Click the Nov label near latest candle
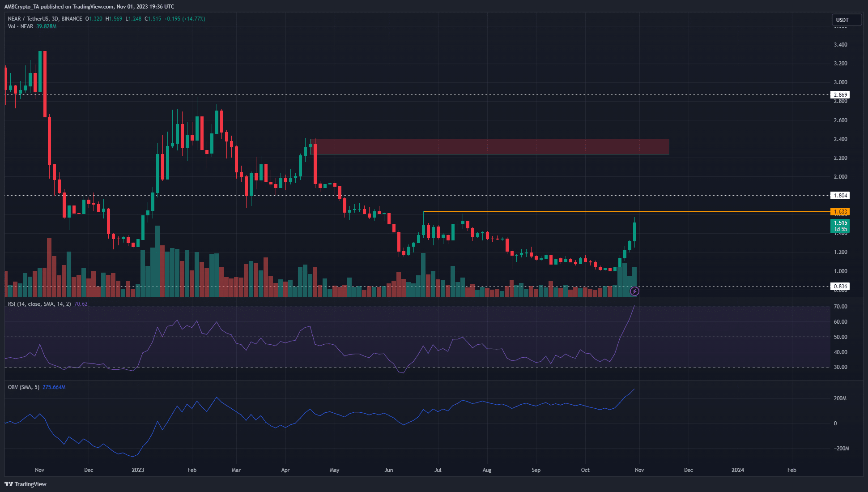The width and height of the screenshot is (868, 492). (639, 470)
